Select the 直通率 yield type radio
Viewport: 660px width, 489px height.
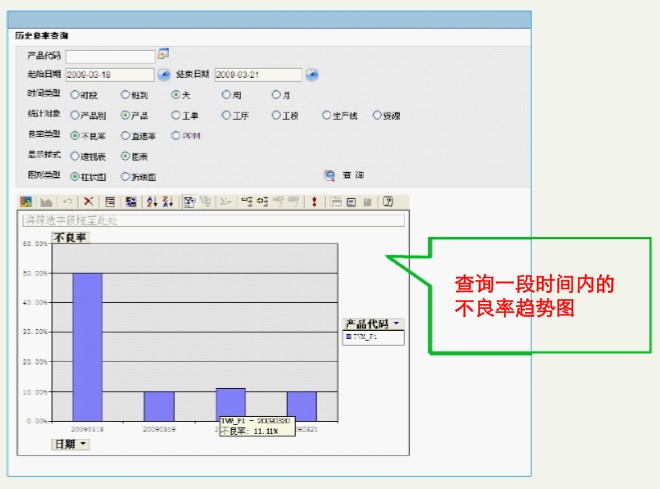point(125,136)
